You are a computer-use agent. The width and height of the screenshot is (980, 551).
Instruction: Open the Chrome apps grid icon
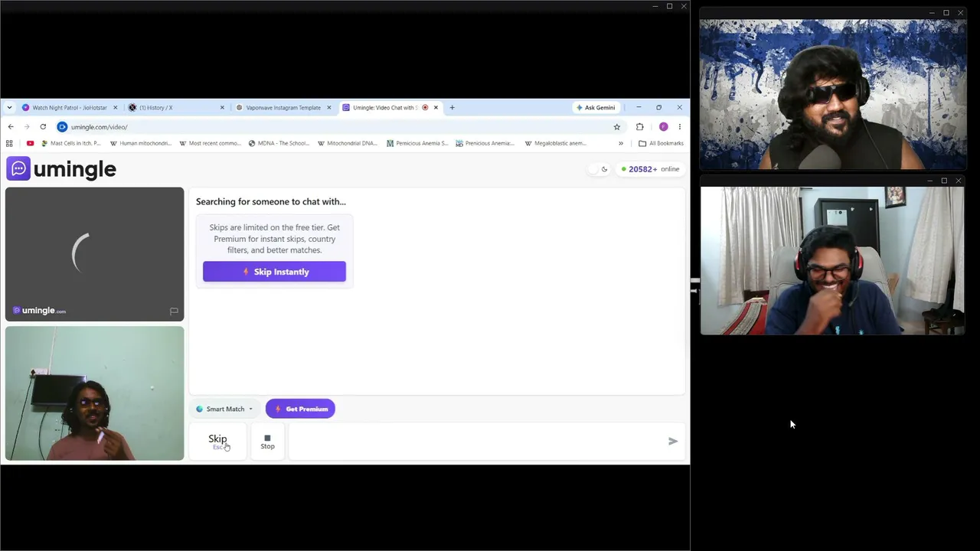(x=9, y=143)
